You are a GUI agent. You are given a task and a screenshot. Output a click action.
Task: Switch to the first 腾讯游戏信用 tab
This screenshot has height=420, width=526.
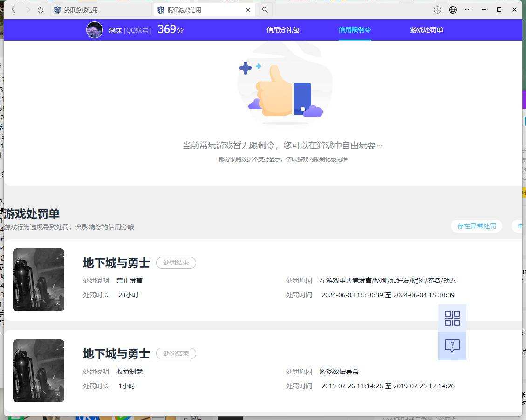[101, 10]
